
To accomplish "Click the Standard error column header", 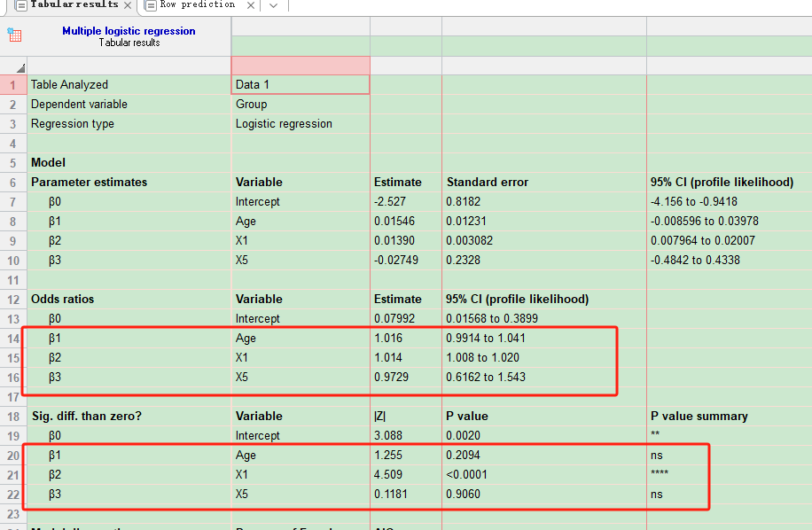I will pos(488,183).
